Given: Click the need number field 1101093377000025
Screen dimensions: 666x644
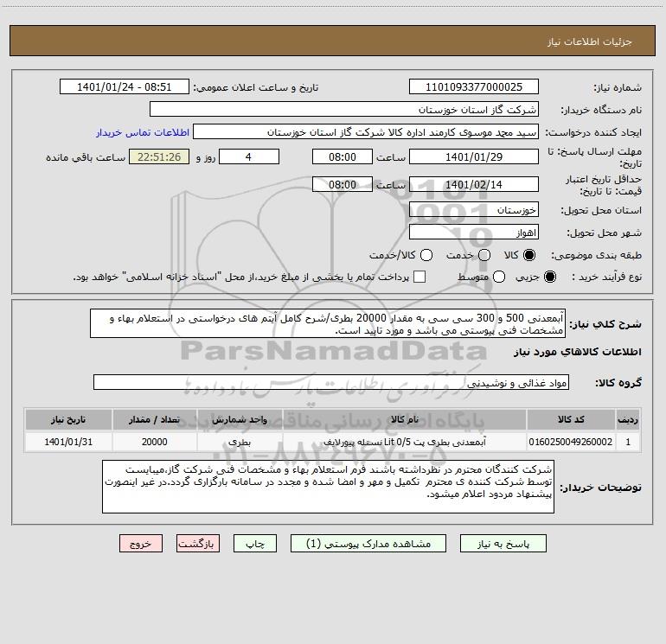Looking at the screenshot, I should pos(474,87).
